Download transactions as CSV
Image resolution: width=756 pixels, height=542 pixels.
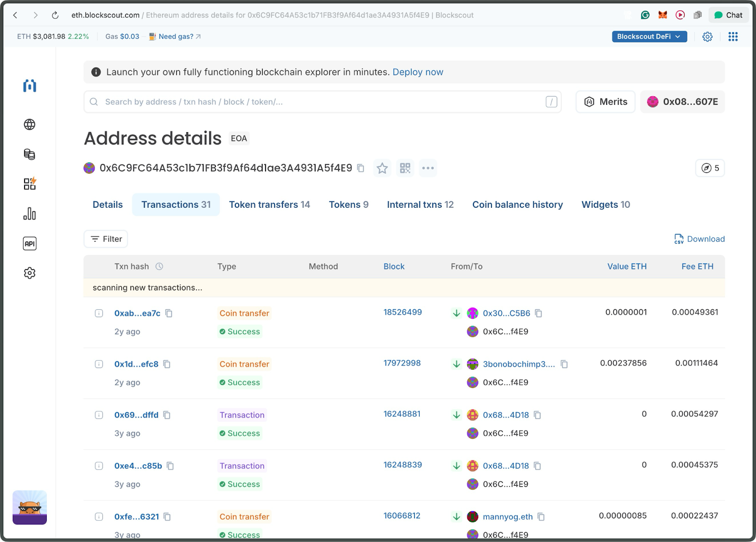(699, 239)
